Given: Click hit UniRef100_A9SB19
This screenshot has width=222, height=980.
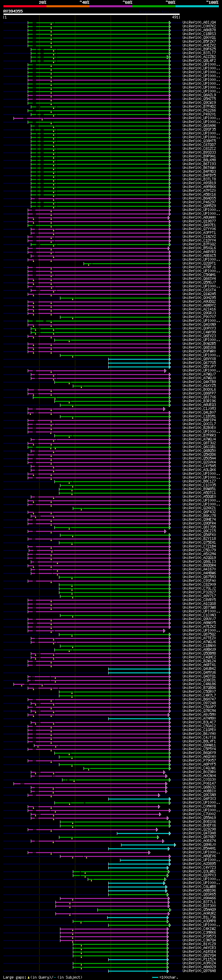Looking at the screenshot, I should (x=199, y=183).
